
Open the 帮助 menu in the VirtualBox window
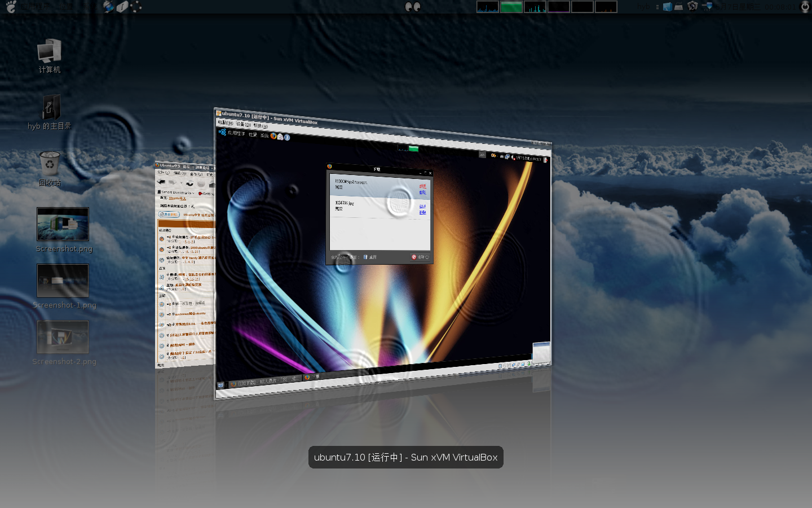261,126
